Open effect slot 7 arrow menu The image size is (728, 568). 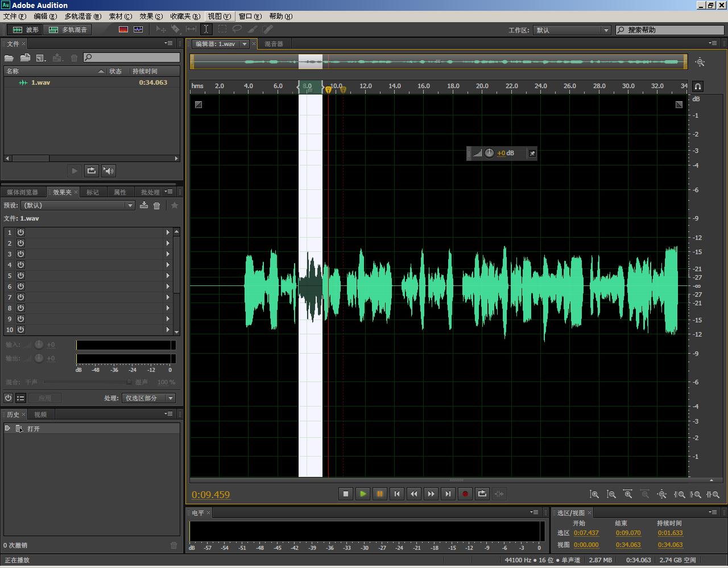pos(168,297)
